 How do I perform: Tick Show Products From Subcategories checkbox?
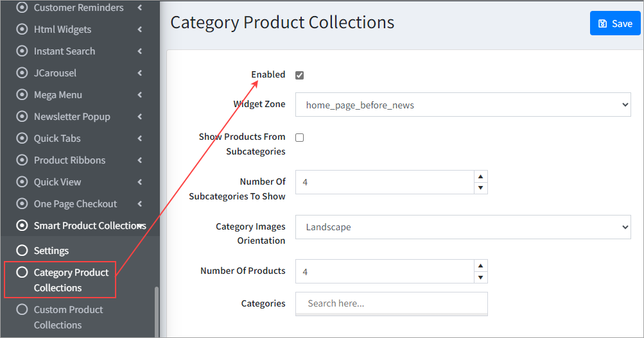click(299, 137)
